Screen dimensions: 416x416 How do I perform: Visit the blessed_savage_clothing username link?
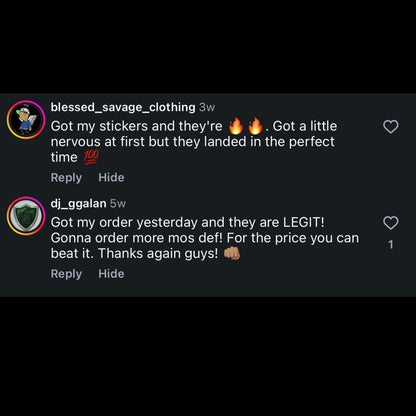tap(123, 107)
